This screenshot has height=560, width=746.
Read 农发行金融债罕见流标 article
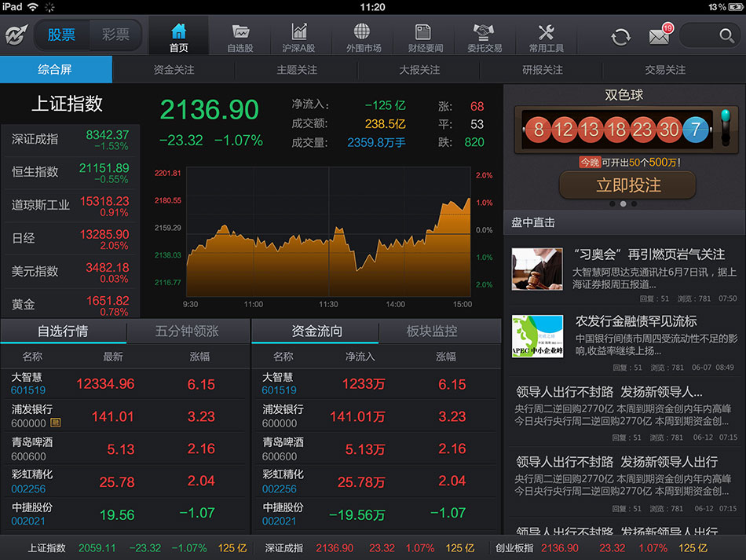636,321
